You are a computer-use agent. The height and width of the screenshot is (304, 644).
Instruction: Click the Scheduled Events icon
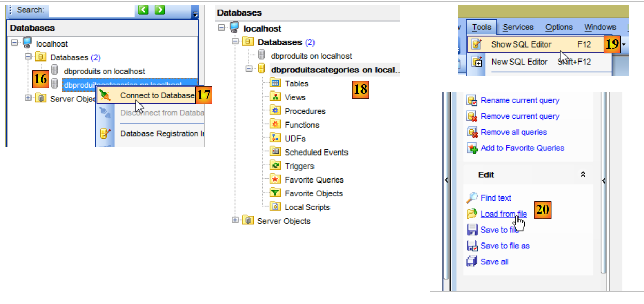275,152
